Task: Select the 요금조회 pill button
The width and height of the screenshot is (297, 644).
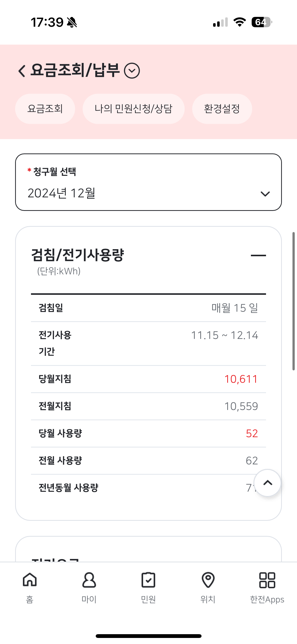Action: (45, 109)
